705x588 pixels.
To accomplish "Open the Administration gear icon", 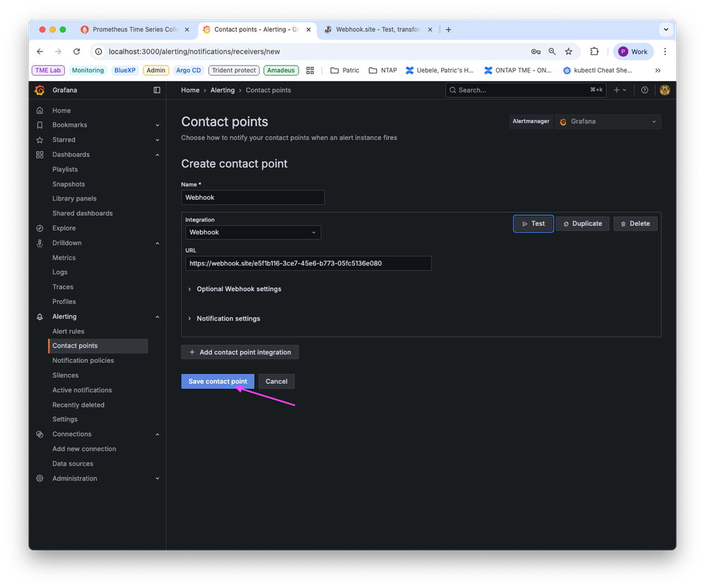I will pyautogui.click(x=40, y=478).
